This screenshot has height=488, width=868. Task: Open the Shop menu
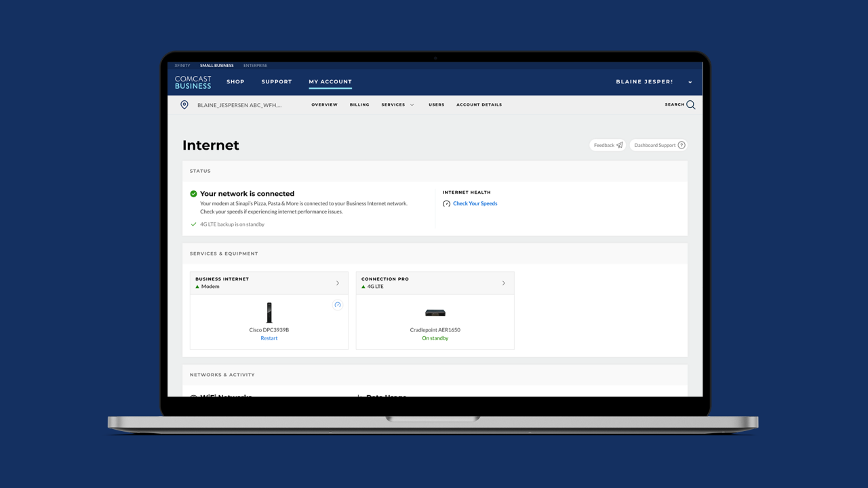pyautogui.click(x=235, y=82)
